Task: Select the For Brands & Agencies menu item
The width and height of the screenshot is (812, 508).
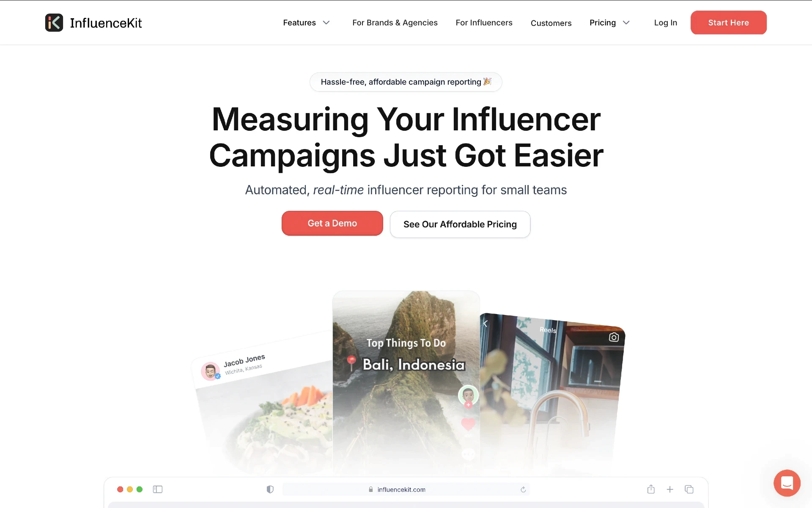Action: point(395,22)
